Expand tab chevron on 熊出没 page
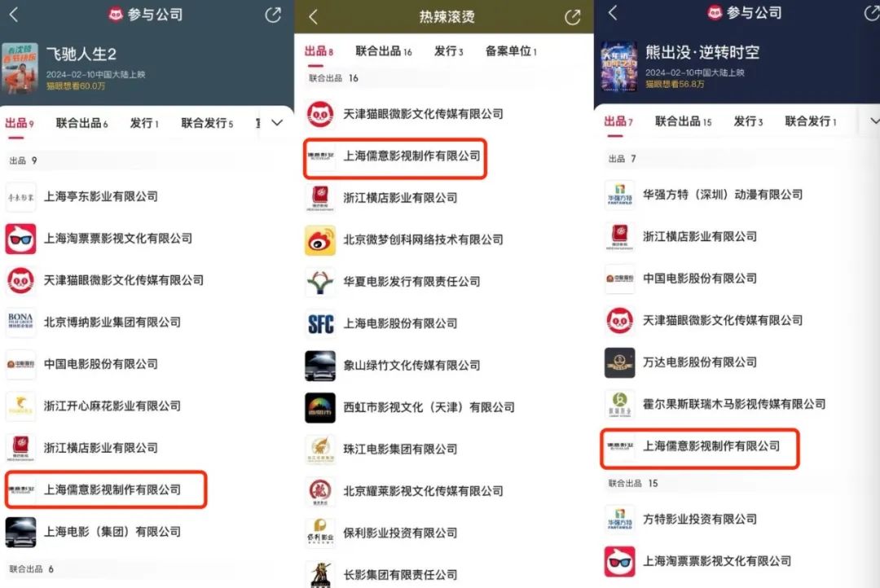The width and height of the screenshot is (880, 588). point(874,121)
